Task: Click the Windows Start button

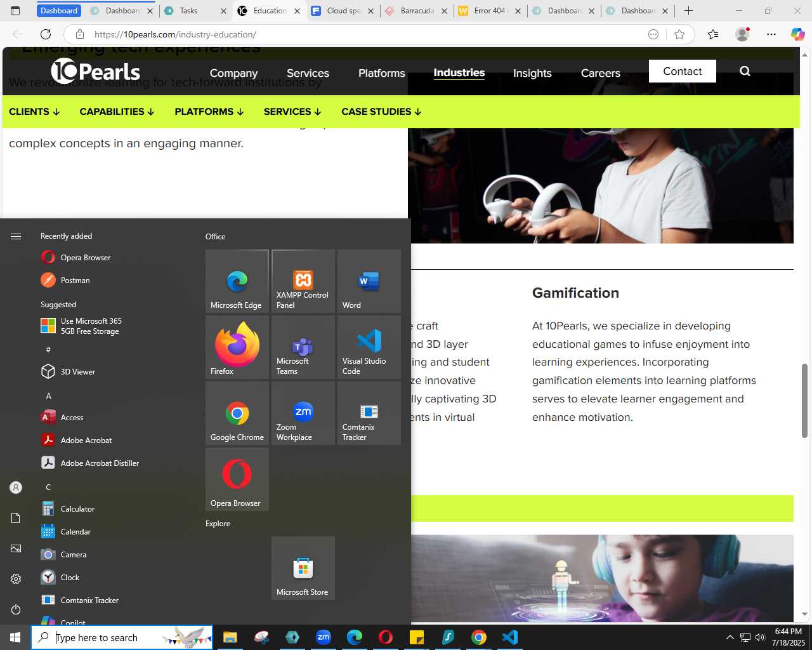Action: (15, 637)
